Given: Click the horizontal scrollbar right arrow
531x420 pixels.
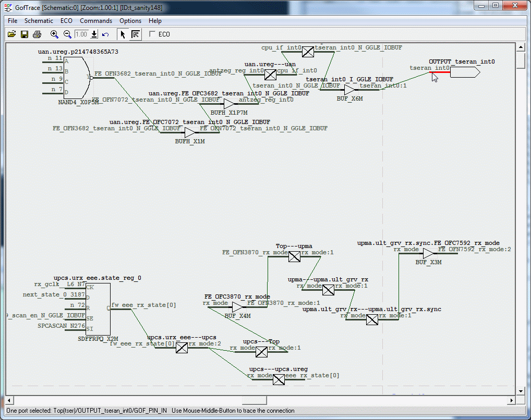Looking at the screenshot, I should click(511, 400).
